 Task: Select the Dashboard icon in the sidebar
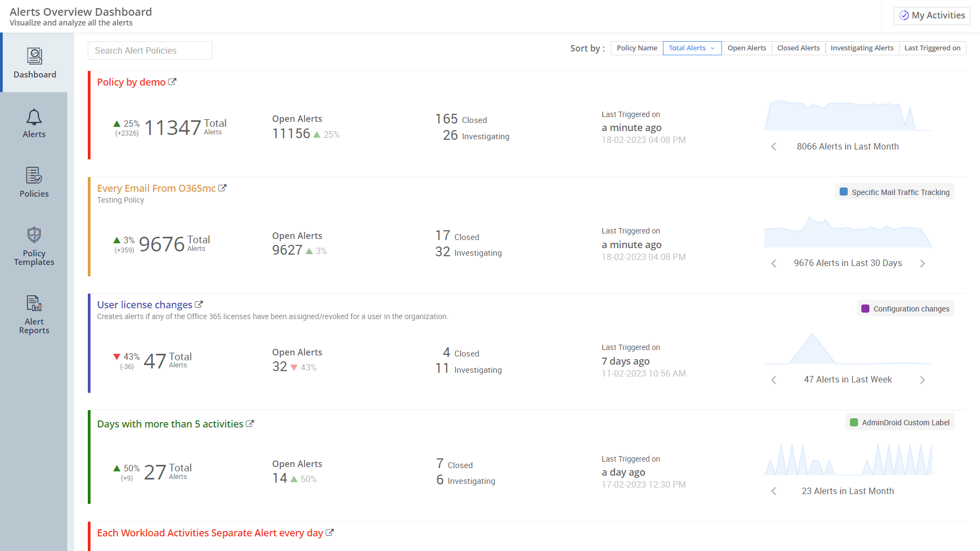click(x=34, y=56)
